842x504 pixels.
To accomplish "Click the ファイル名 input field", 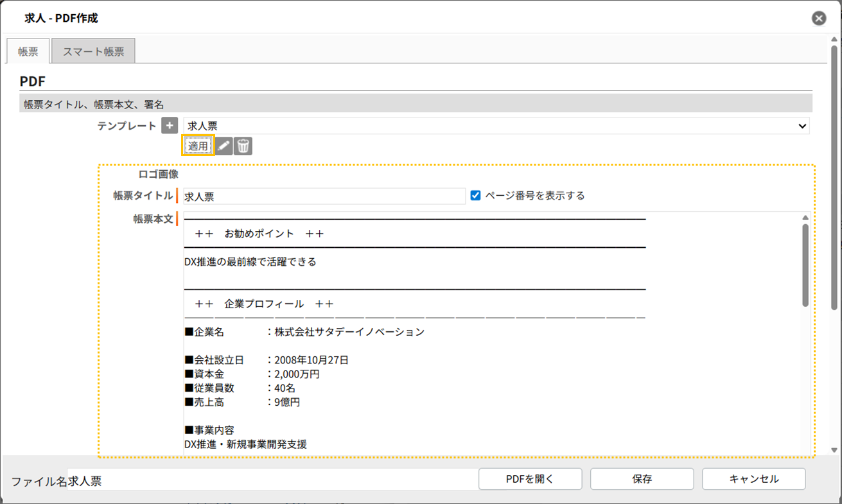I will pyautogui.click(x=270, y=481).
